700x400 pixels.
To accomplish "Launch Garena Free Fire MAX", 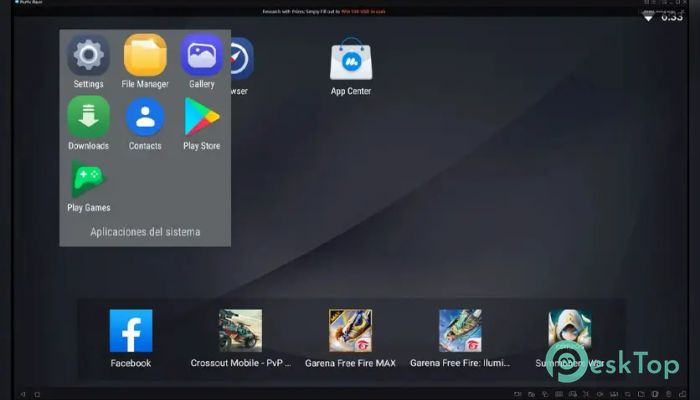I will coord(350,331).
